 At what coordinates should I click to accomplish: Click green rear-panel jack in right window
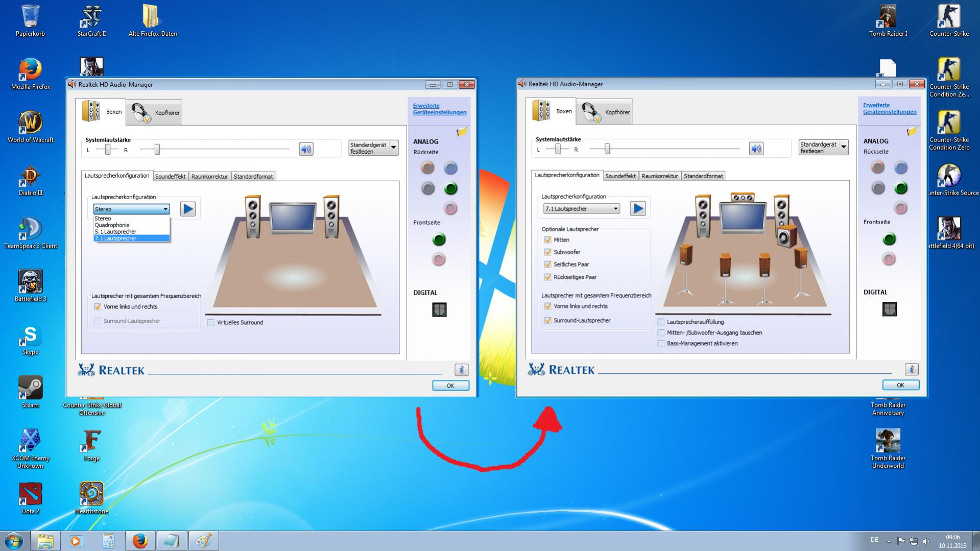point(901,188)
